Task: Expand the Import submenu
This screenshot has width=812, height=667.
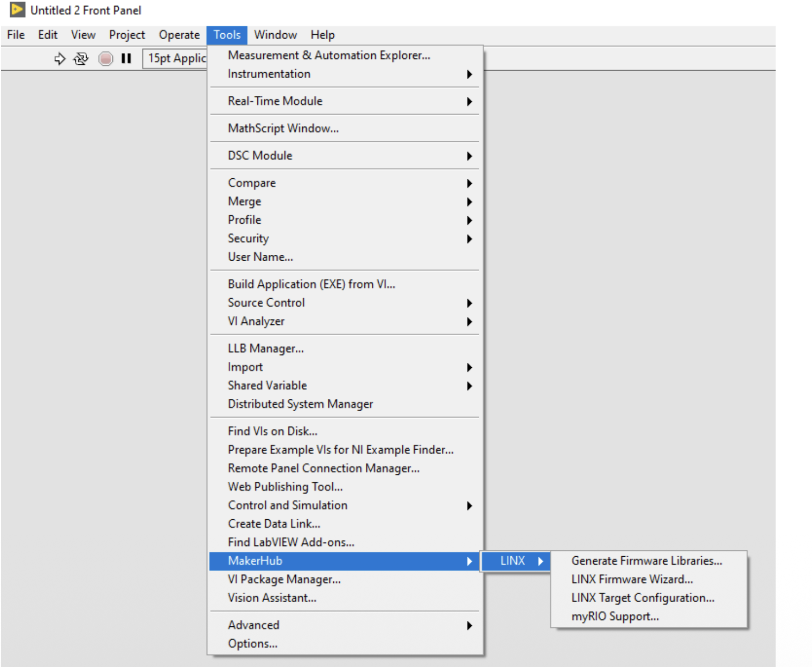Action: (345, 367)
